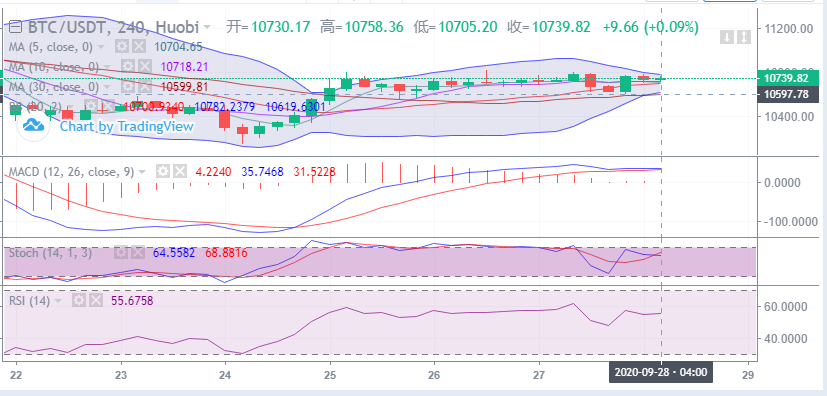Click the double-arrow maximize pane button

pyautogui.click(x=743, y=37)
